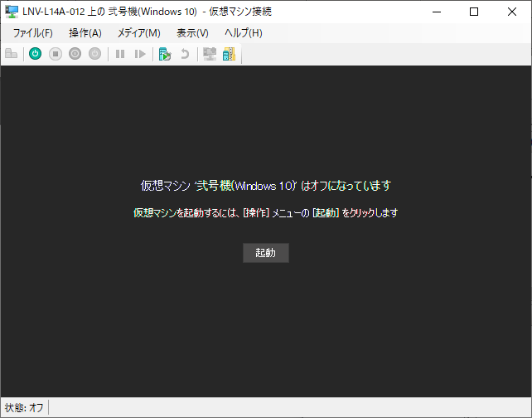Screen dimensions: 532x418
Task: Click the startup instruction text line
Action: 266,213
